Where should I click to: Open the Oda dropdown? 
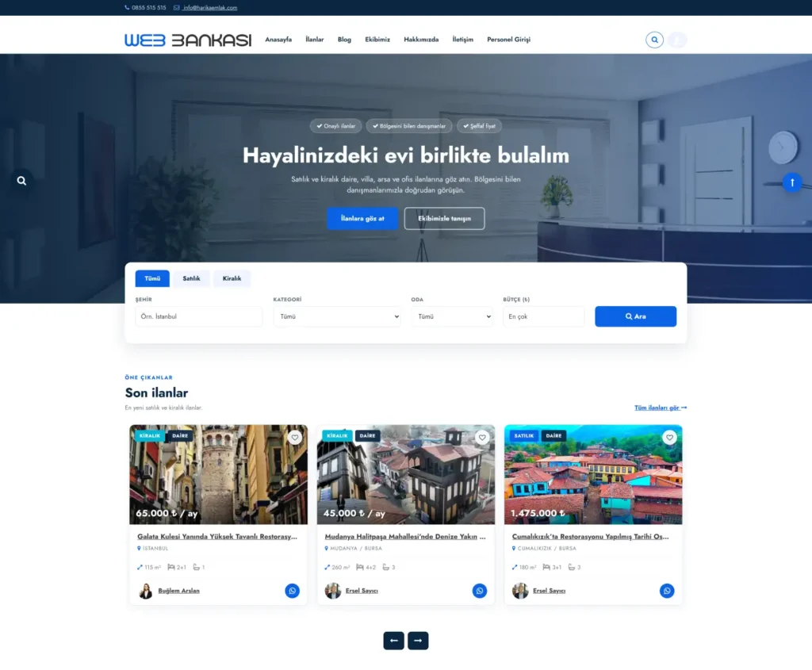(452, 316)
